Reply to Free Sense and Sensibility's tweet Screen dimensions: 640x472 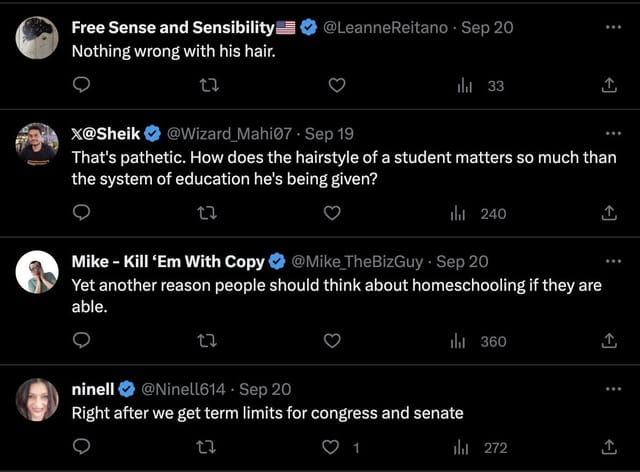point(83,86)
